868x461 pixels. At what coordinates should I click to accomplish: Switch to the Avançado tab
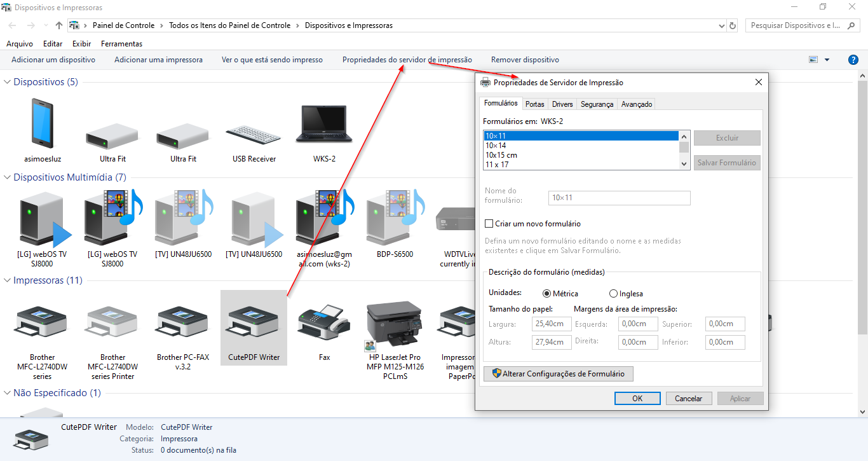pos(637,104)
